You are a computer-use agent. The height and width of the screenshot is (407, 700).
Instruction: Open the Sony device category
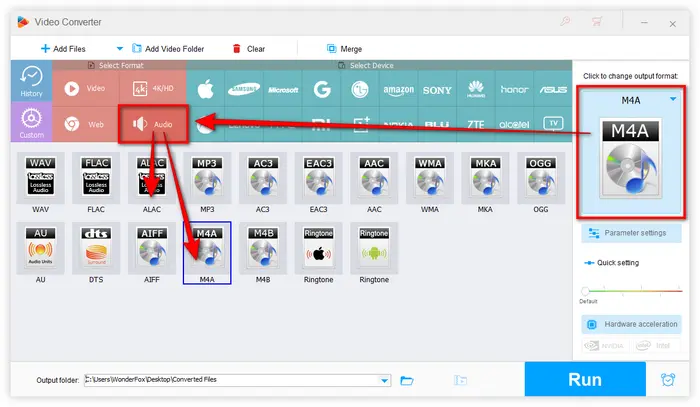click(437, 90)
